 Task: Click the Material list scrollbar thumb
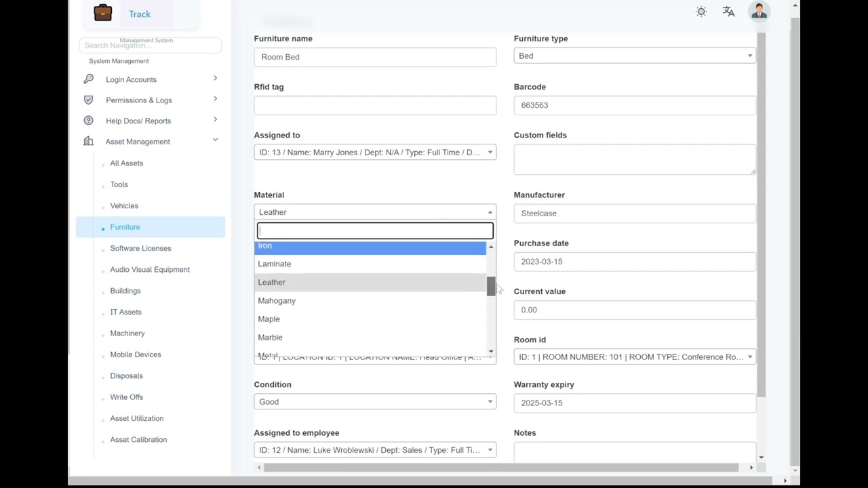tap(491, 286)
